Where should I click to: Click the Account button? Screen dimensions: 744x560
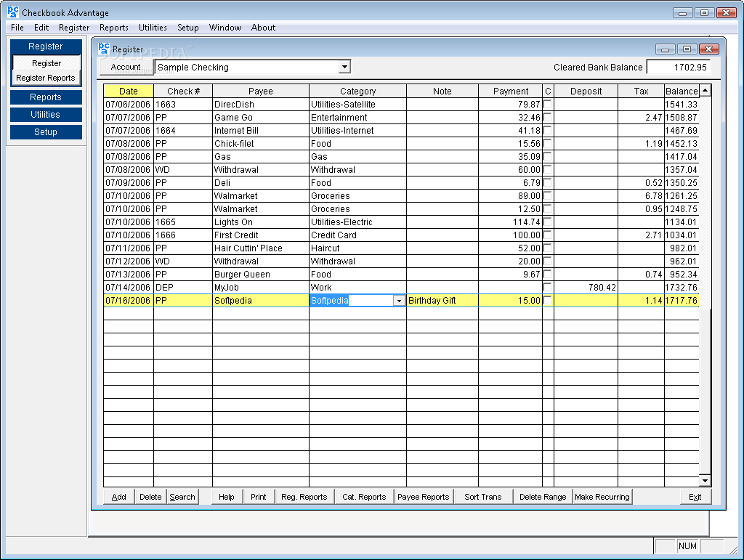(x=126, y=67)
